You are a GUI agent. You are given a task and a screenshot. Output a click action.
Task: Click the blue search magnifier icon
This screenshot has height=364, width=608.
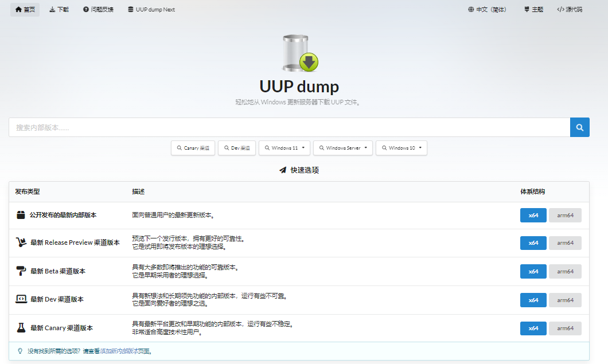click(x=579, y=127)
